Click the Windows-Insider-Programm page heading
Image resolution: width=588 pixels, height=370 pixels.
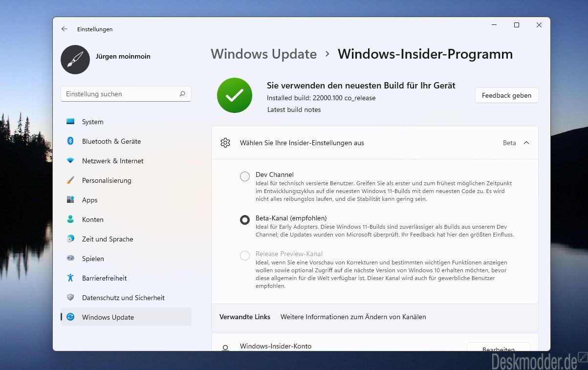tap(425, 54)
